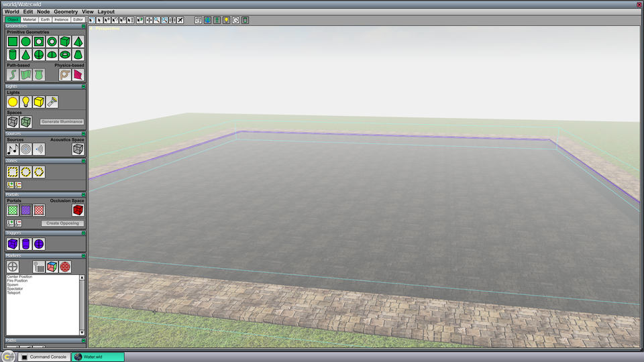Select the Cylinder primitive geometry

(x=13, y=54)
